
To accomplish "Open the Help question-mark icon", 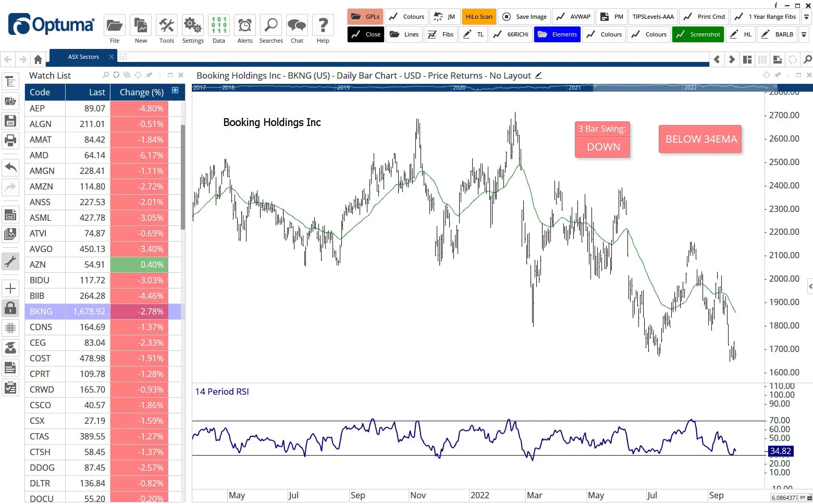I will click(323, 25).
